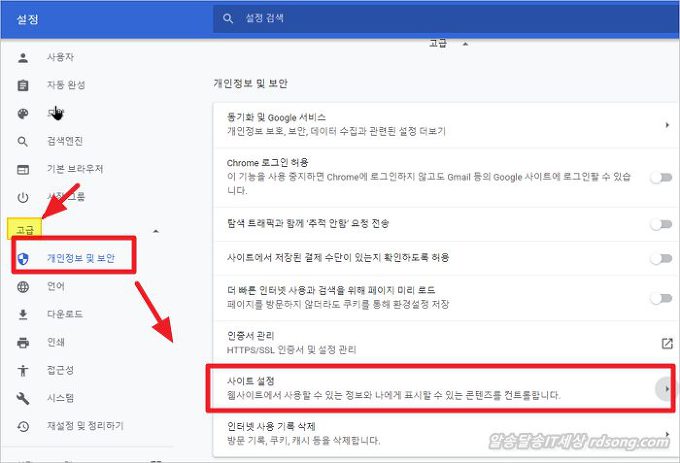Image resolution: width=680 pixels, height=463 pixels.
Task: Click the external link icon for 인증서 관리
Action: pyautogui.click(x=667, y=343)
